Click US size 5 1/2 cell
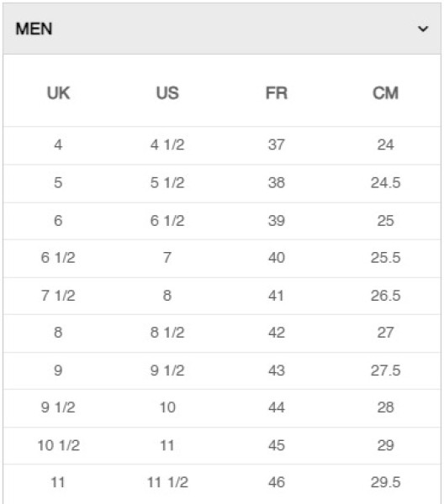The image size is (444, 504). [167, 182]
